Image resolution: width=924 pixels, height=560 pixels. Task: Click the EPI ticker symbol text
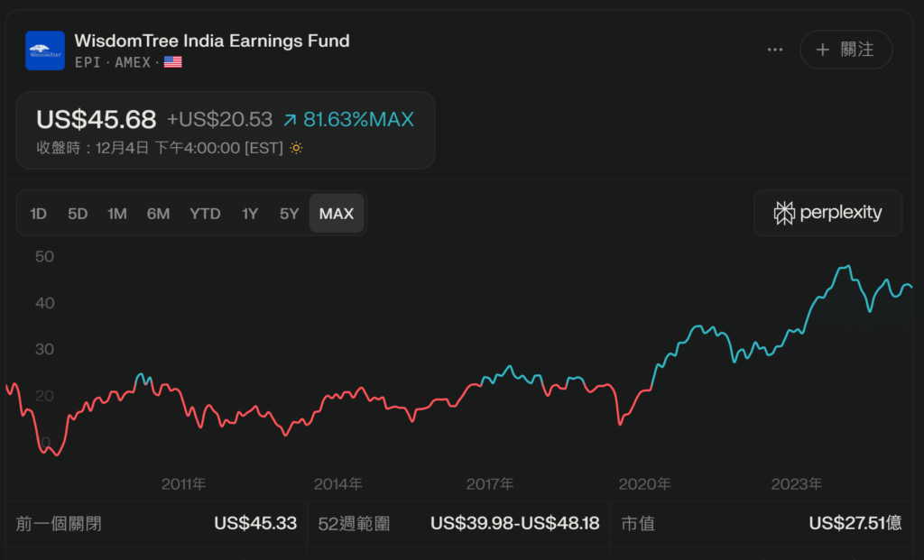[x=88, y=62]
